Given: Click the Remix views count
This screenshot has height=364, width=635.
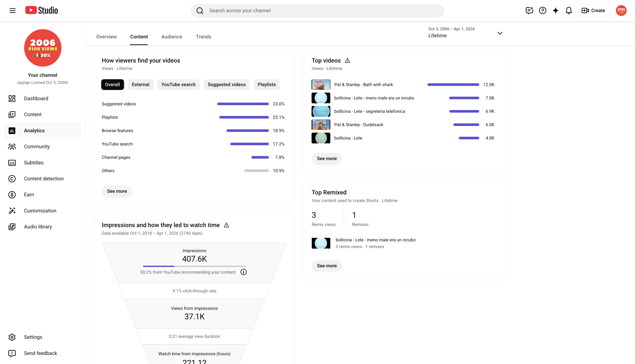Looking at the screenshot, I should pyautogui.click(x=314, y=215).
